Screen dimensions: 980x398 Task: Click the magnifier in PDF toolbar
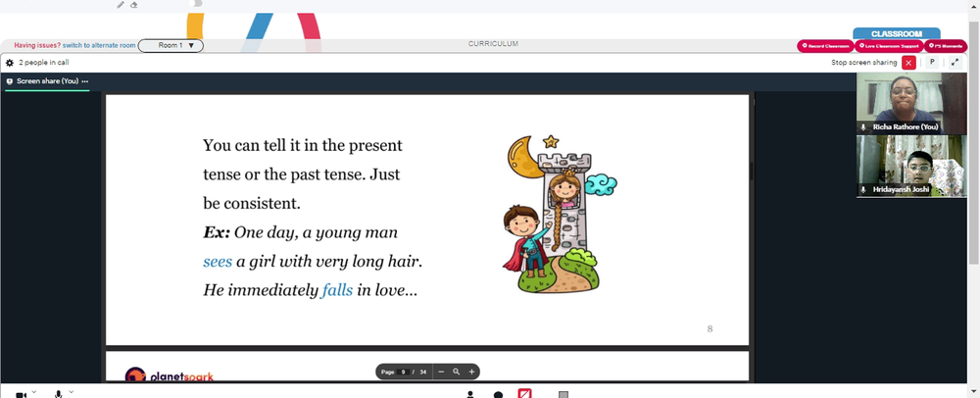(457, 372)
